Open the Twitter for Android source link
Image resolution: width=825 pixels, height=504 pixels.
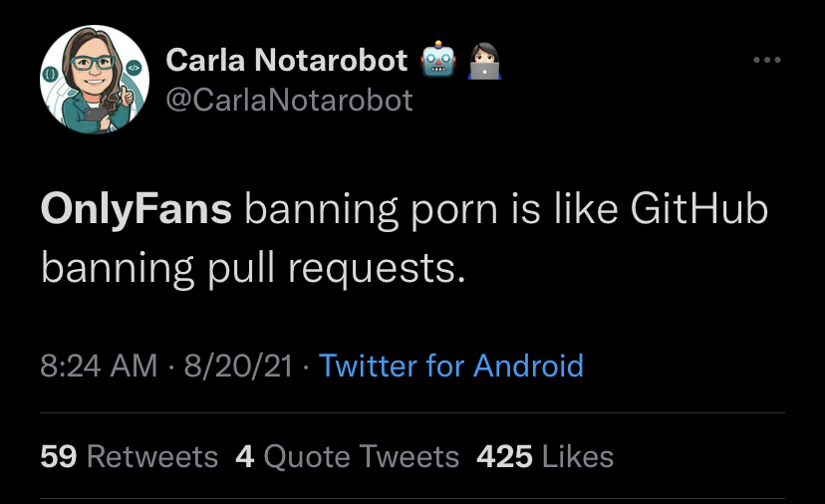450,367
